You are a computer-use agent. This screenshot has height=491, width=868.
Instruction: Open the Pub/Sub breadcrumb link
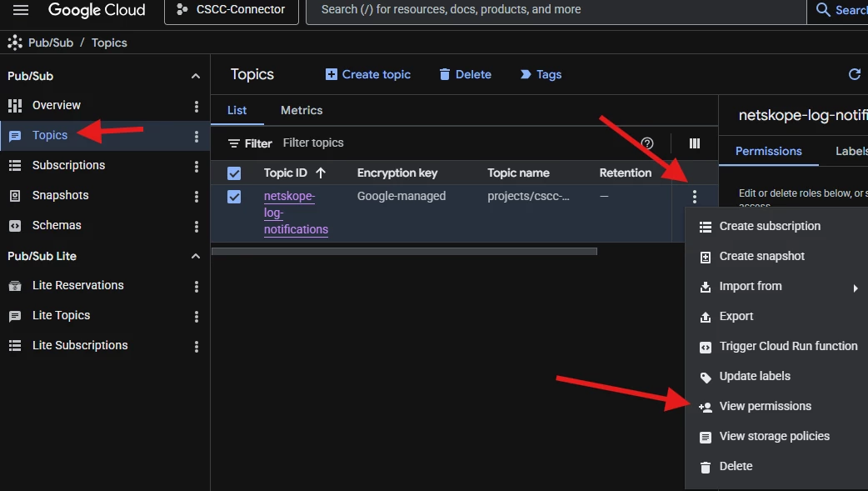pos(51,43)
